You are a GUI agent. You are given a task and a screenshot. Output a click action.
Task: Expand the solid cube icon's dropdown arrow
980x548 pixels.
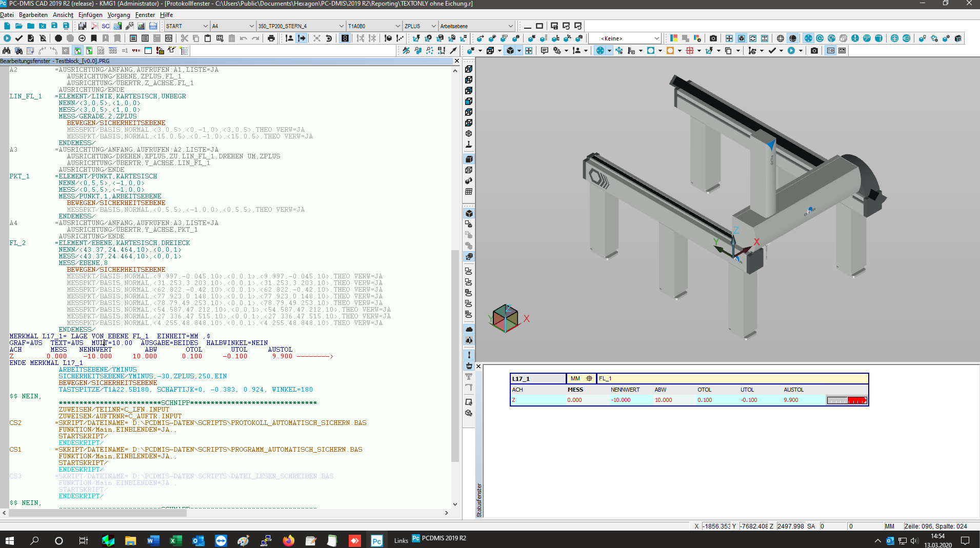coord(519,50)
